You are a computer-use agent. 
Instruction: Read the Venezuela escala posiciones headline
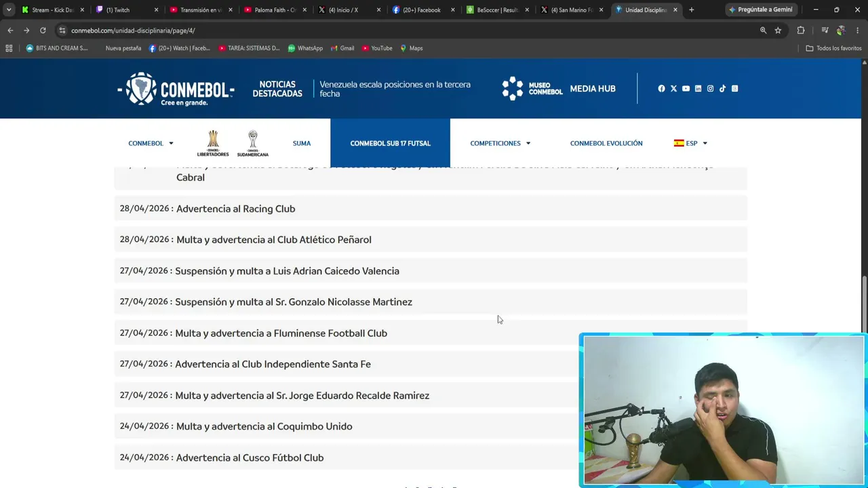(x=395, y=89)
